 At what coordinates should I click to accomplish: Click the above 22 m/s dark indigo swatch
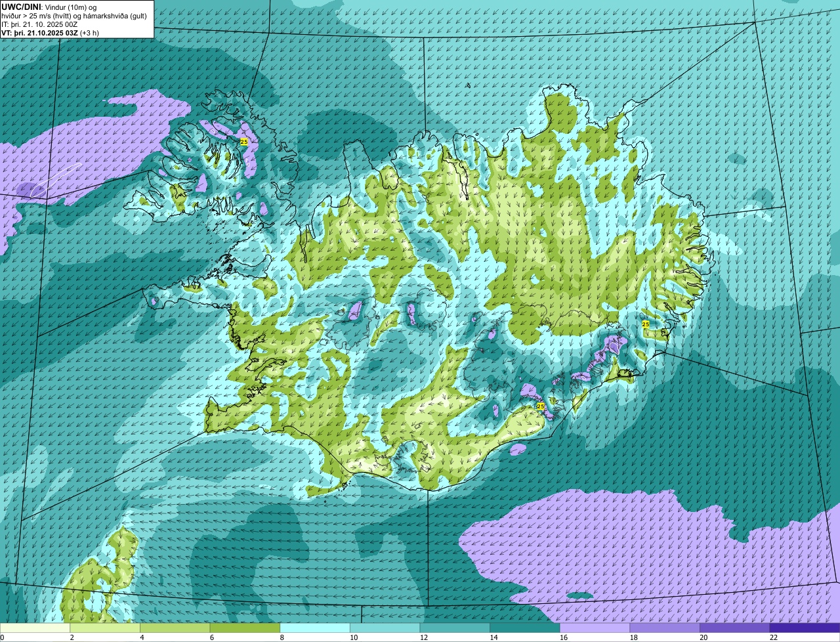[805, 628]
